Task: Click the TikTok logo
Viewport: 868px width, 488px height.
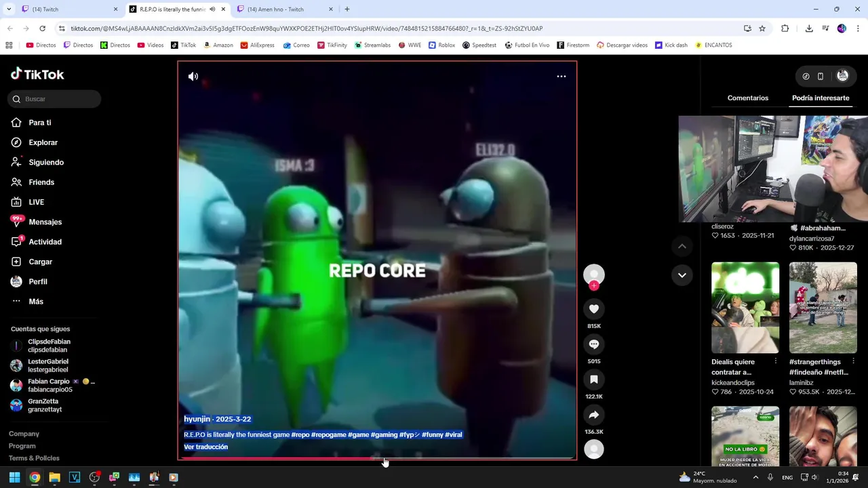Action: pos(37,75)
